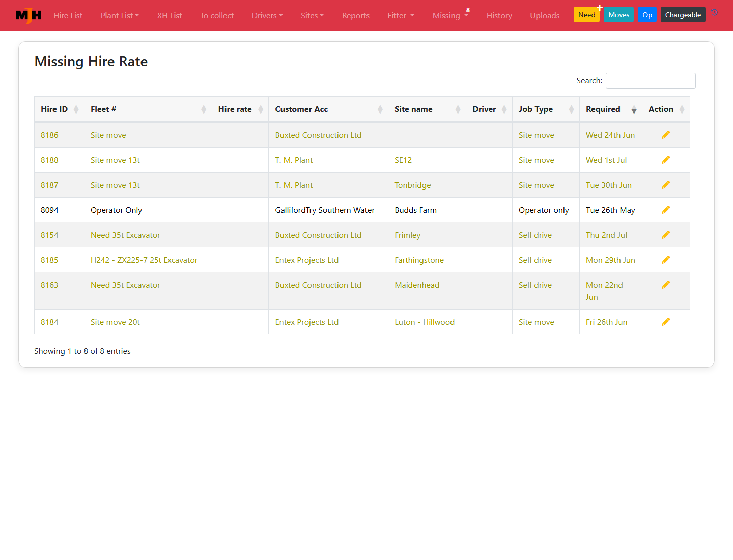The width and height of the screenshot is (733, 560).
Task: Click the history clock icon beside Chargeable
Action: tap(715, 13)
